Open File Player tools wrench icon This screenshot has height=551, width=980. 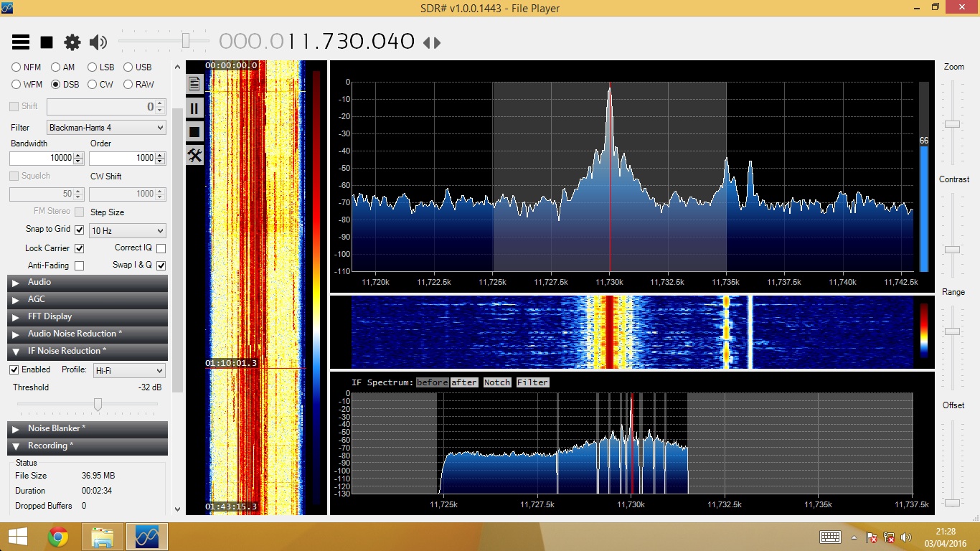pyautogui.click(x=194, y=155)
